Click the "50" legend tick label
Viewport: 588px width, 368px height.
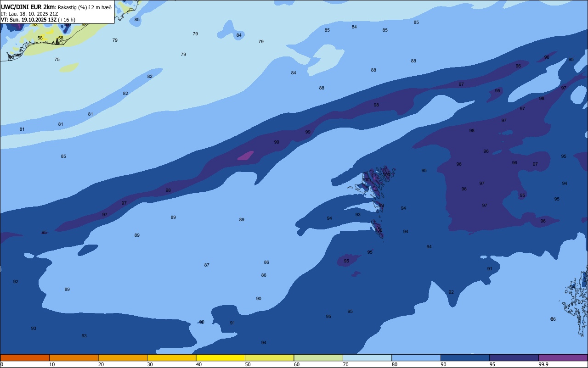[248, 364]
